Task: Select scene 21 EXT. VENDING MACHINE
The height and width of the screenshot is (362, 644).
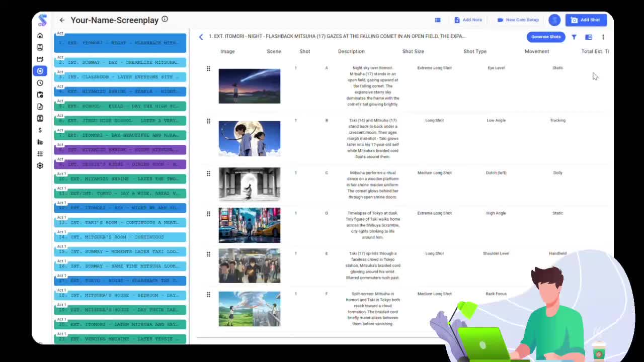Action: [x=120, y=339]
